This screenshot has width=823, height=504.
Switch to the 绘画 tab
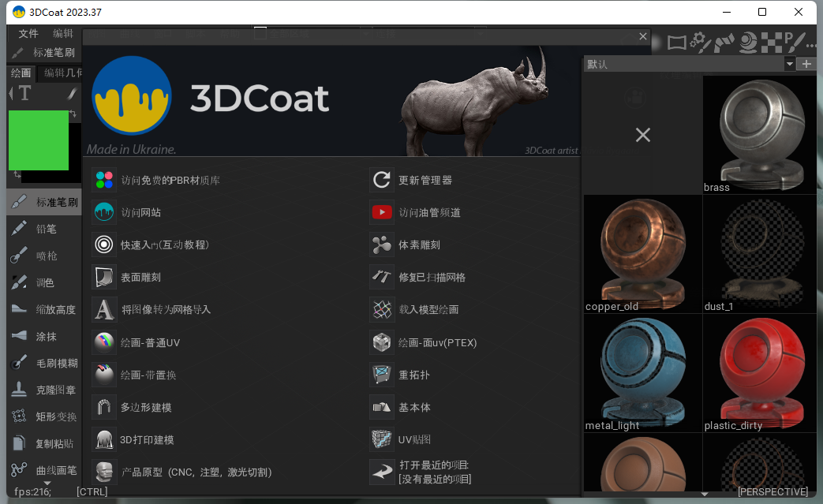coord(21,73)
